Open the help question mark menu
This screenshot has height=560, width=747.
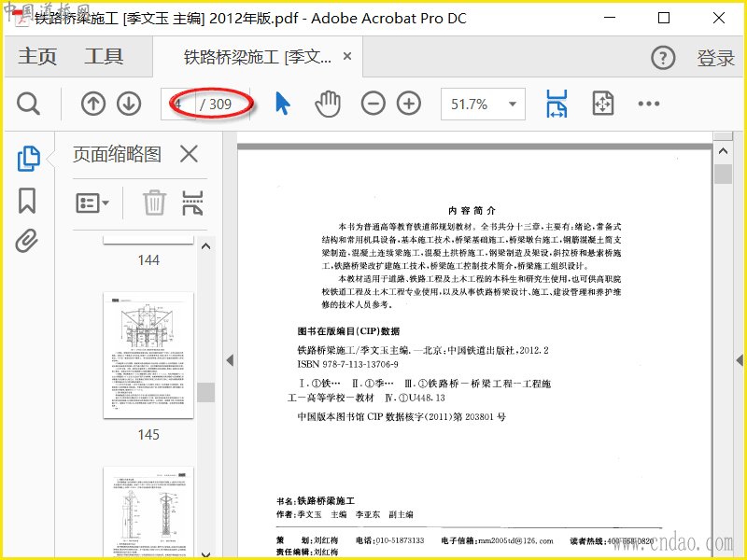tap(663, 58)
